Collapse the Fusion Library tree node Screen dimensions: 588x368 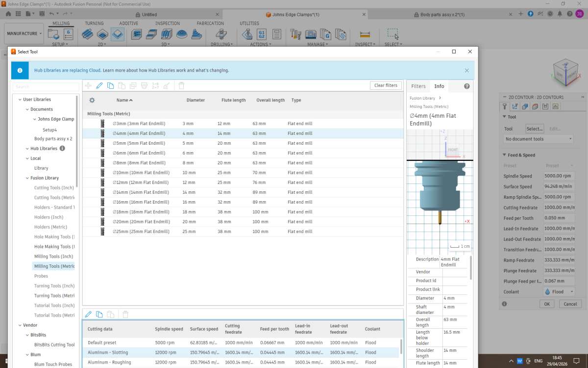pos(26,178)
